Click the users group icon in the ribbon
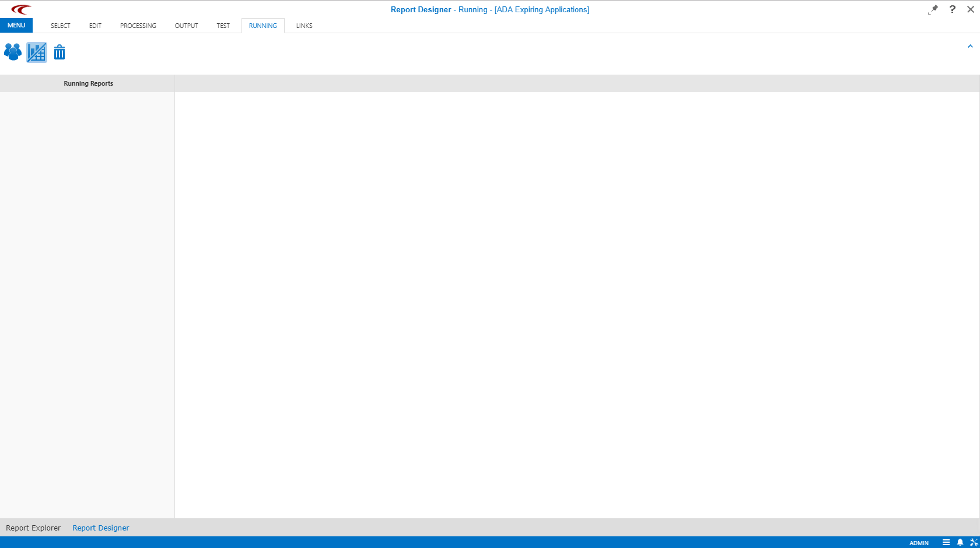This screenshot has height=548, width=980. [x=13, y=52]
